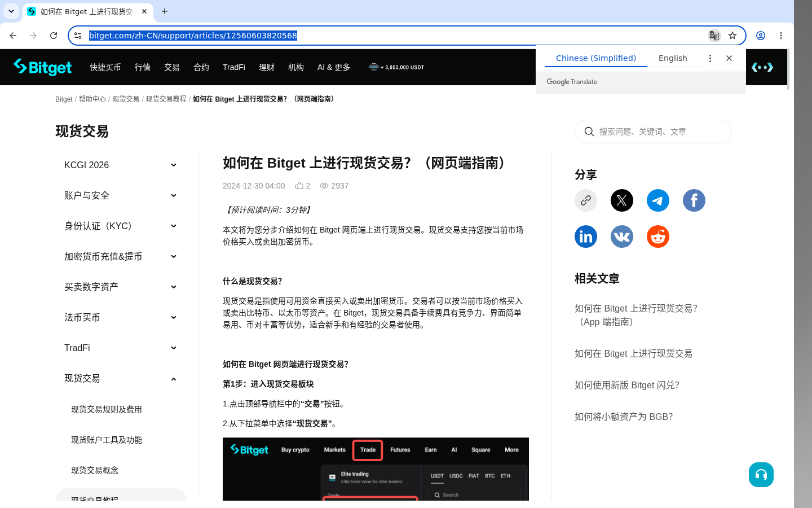Image resolution: width=812 pixels, height=508 pixels.
Task: Bookmark this page with the star icon
Action: [x=732, y=36]
